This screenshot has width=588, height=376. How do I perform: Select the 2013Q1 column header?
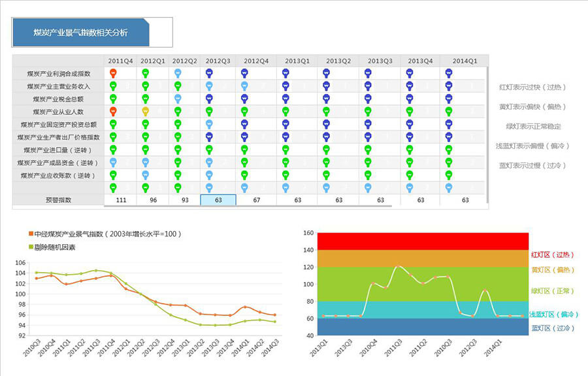297,61
